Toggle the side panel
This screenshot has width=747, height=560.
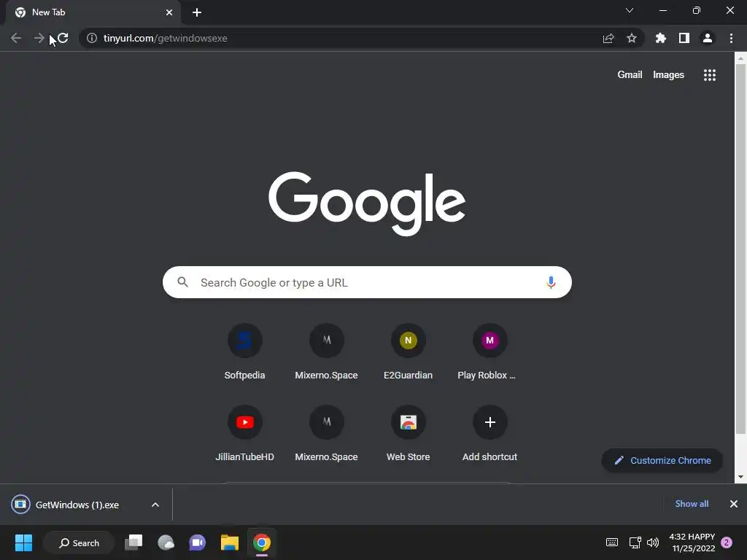coord(684,38)
